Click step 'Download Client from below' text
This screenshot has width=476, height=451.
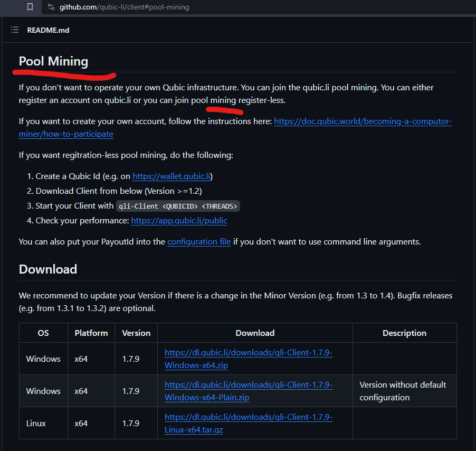click(119, 191)
